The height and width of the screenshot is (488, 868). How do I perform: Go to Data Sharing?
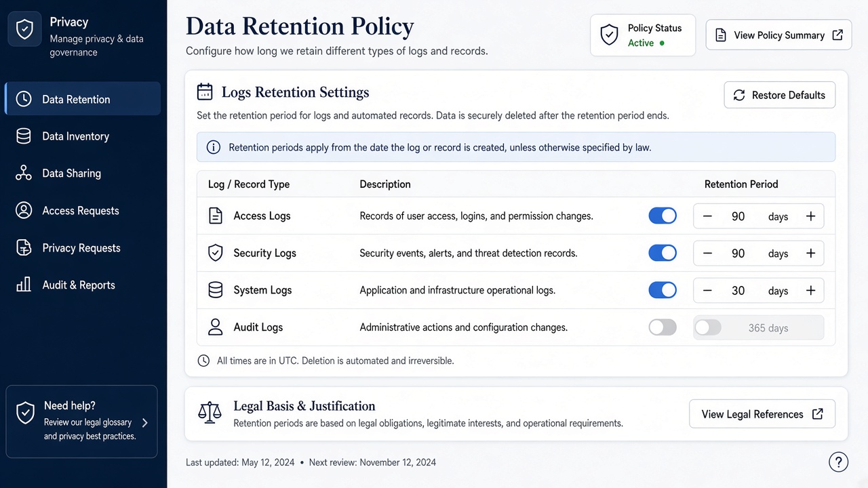coord(83,174)
